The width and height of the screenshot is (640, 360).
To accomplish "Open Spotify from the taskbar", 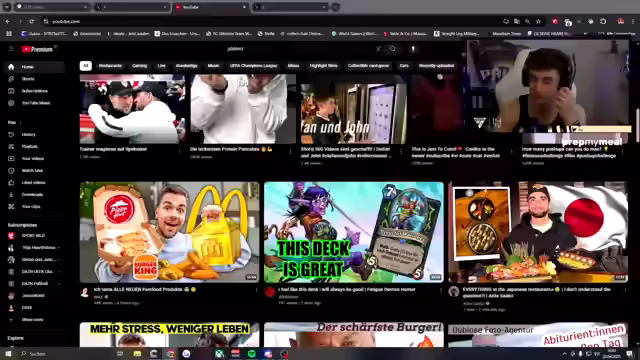I will (252, 353).
